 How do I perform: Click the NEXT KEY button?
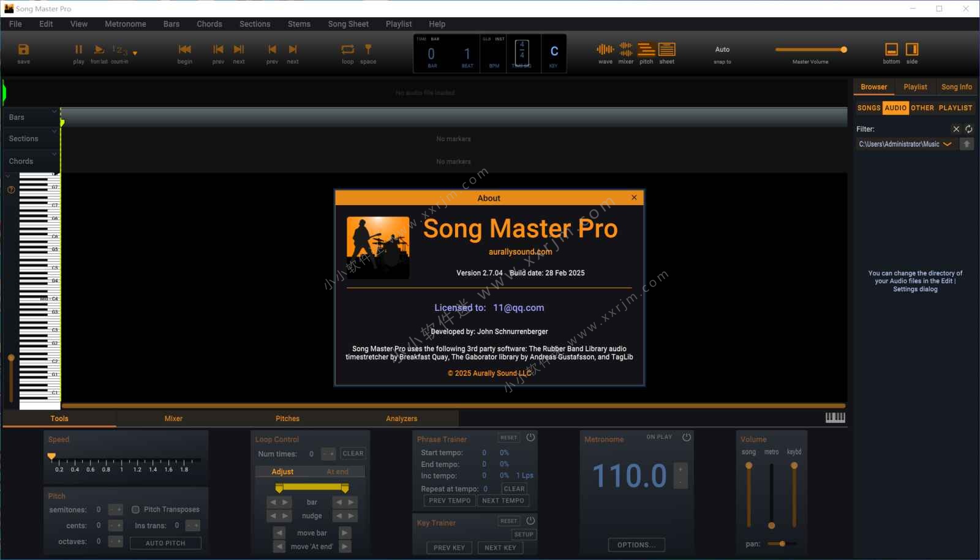point(500,548)
